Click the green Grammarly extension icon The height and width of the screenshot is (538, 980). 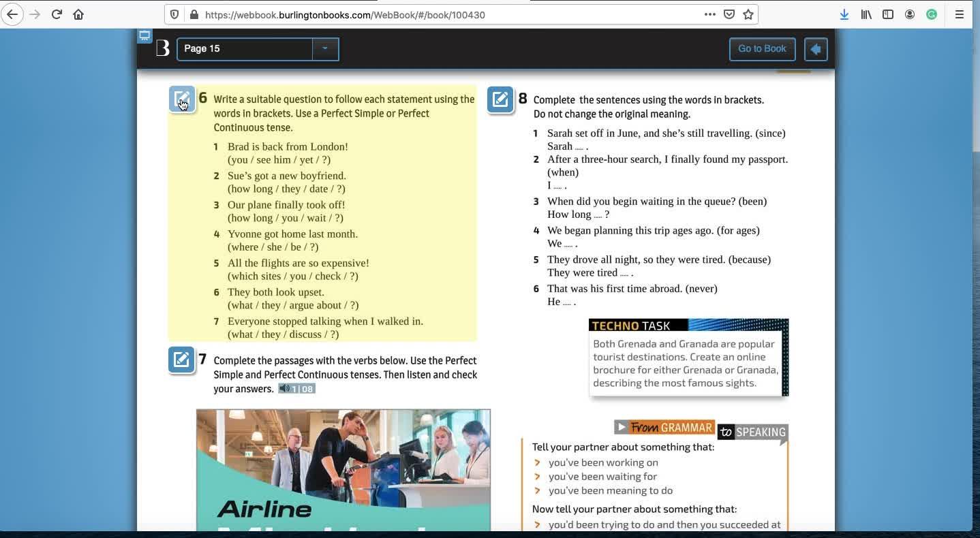point(931,14)
